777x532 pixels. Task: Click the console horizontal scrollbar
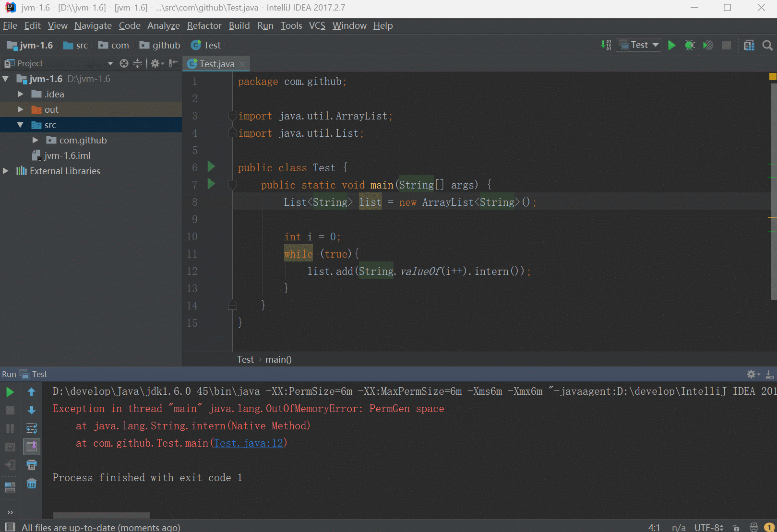tap(101, 515)
